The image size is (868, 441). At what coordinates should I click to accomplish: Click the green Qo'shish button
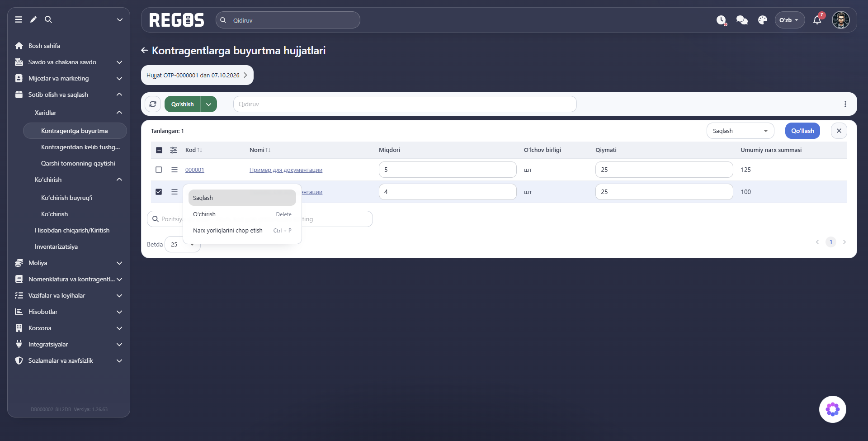click(183, 104)
